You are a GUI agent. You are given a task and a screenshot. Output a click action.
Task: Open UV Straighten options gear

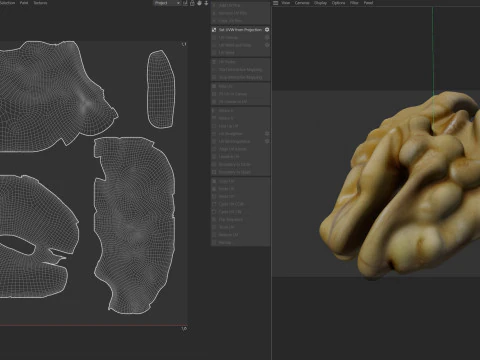(x=267, y=134)
